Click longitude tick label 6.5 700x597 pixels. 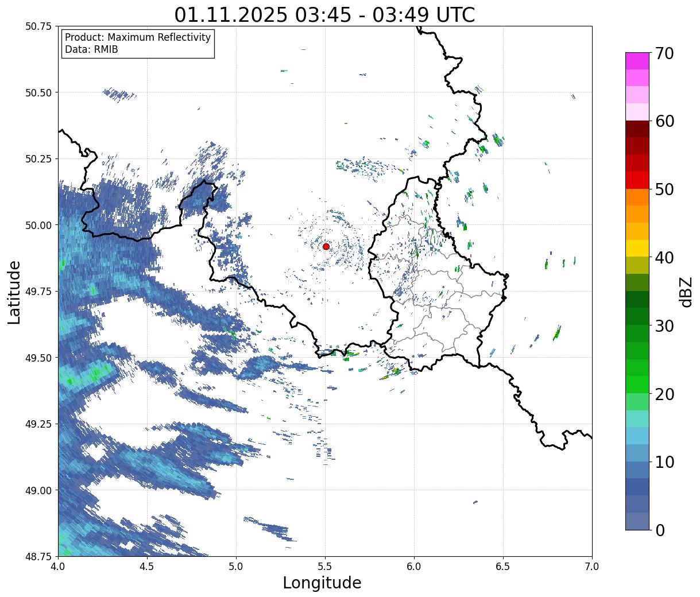click(503, 567)
